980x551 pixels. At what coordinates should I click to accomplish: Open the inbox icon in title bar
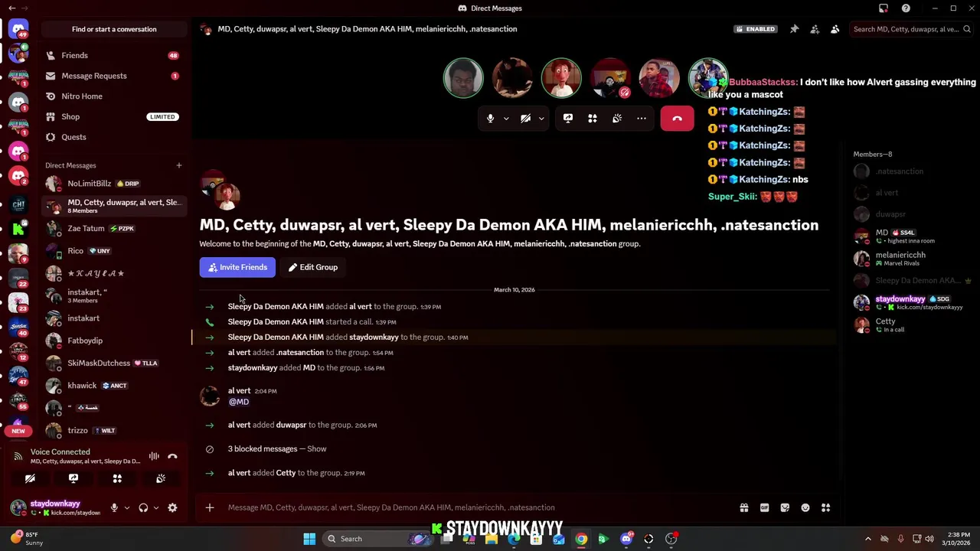pyautogui.click(x=884, y=8)
